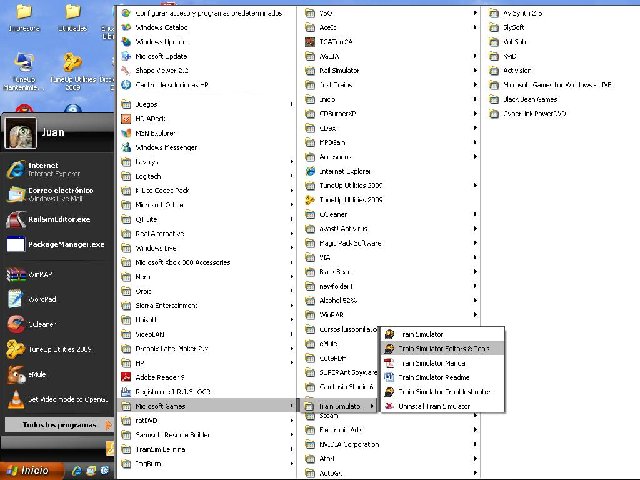Open the Train Simulator Manual PDF
640x480 pixels.
click(x=432, y=363)
